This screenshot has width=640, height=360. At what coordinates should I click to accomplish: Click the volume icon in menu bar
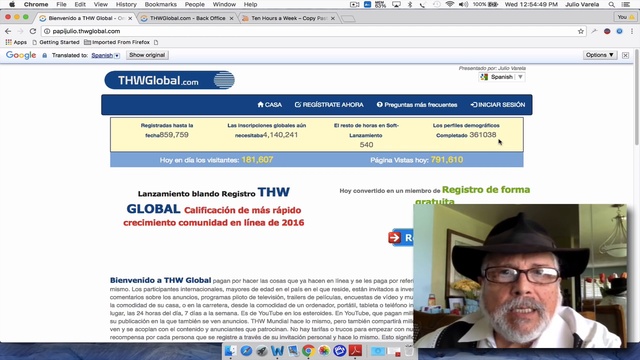[x=463, y=4]
